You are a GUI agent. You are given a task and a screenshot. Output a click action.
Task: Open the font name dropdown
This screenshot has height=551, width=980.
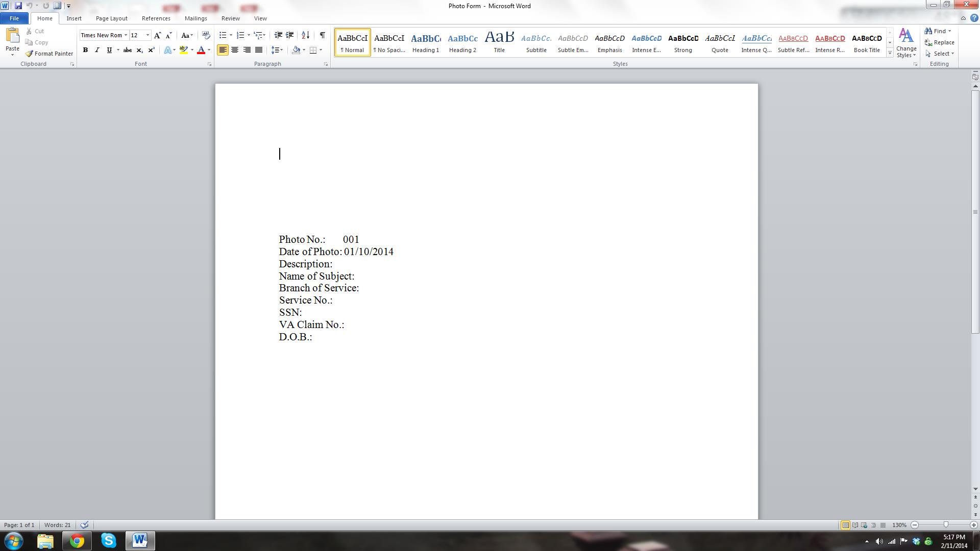pos(126,35)
